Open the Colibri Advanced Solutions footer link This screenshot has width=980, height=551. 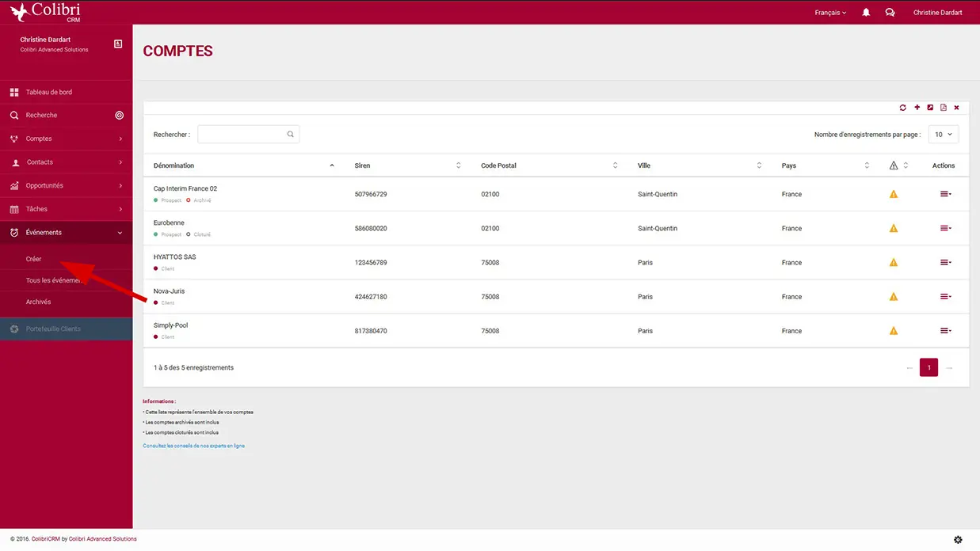[x=102, y=539]
